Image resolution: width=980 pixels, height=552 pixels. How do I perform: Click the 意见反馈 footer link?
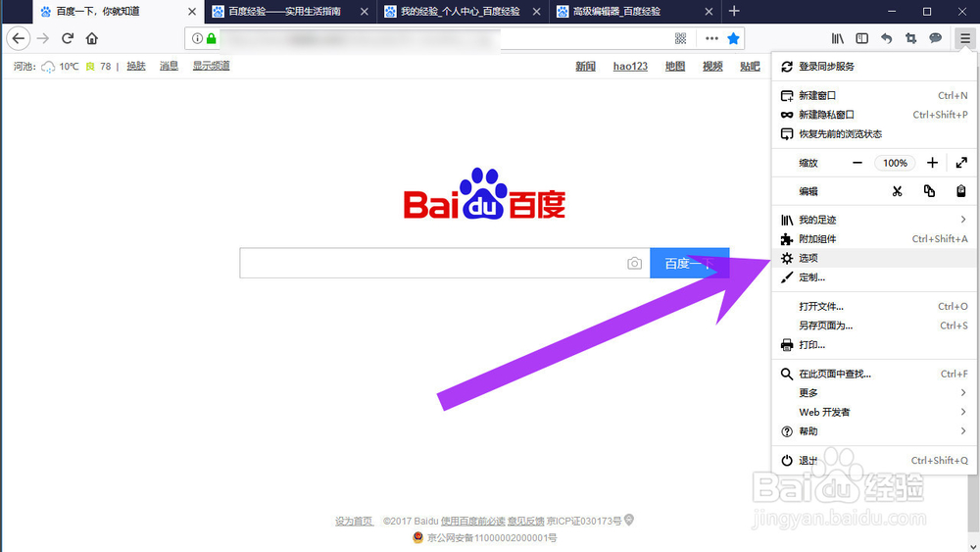pyautogui.click(x=525, y=521)
